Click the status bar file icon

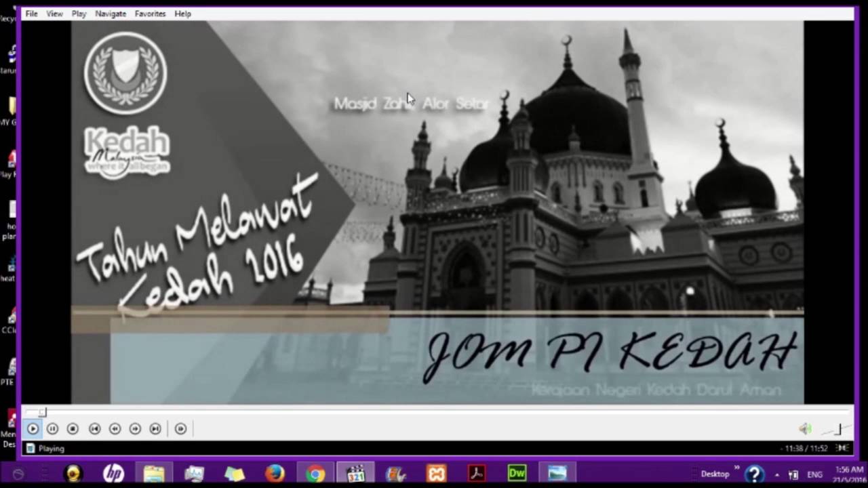30,448
